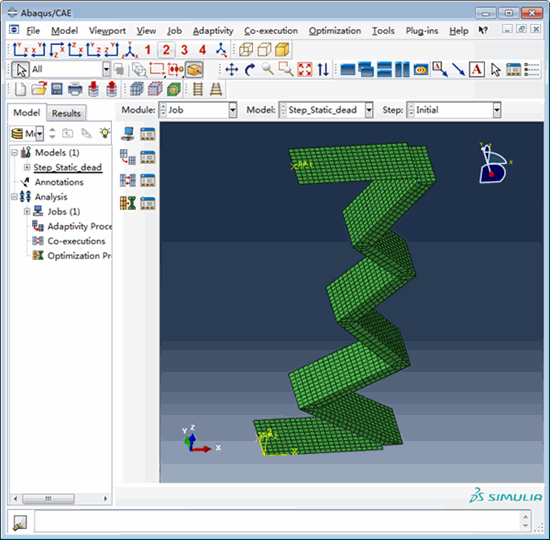This screenshot has width=550, height=540.
Task: Tile viewports vertically
Action: 402,69
